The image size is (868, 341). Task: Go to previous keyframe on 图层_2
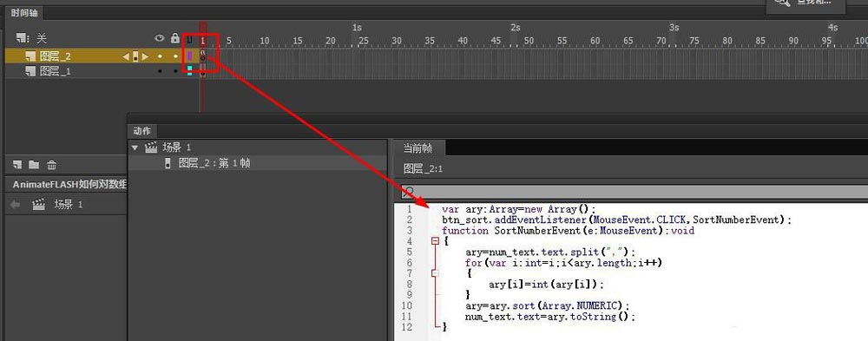125,56
